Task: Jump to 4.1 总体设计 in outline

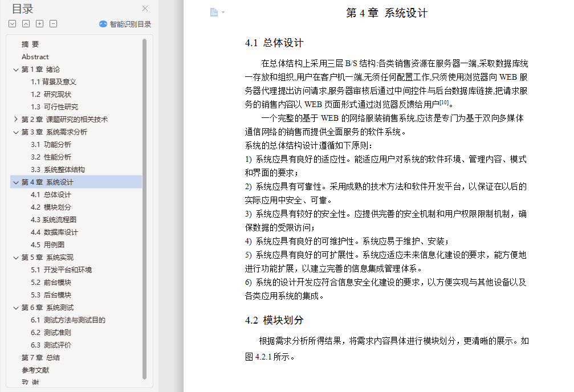Action: coord(51,195)
